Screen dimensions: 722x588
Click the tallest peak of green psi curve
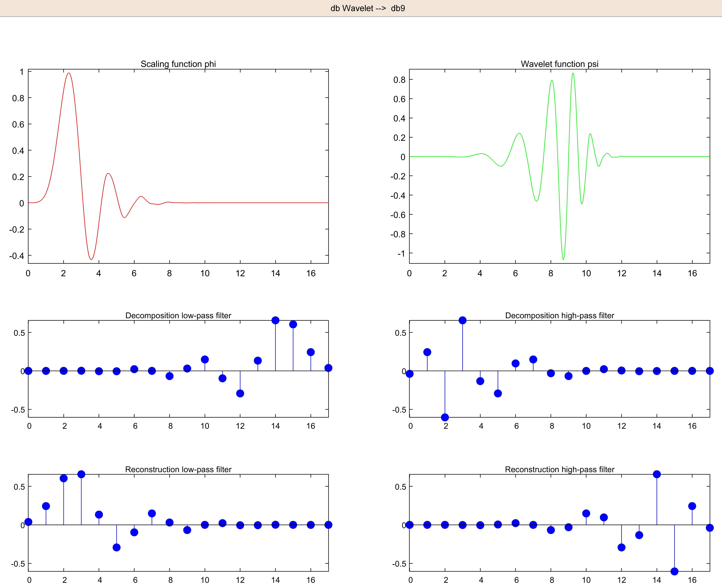[x=573, y=73]
